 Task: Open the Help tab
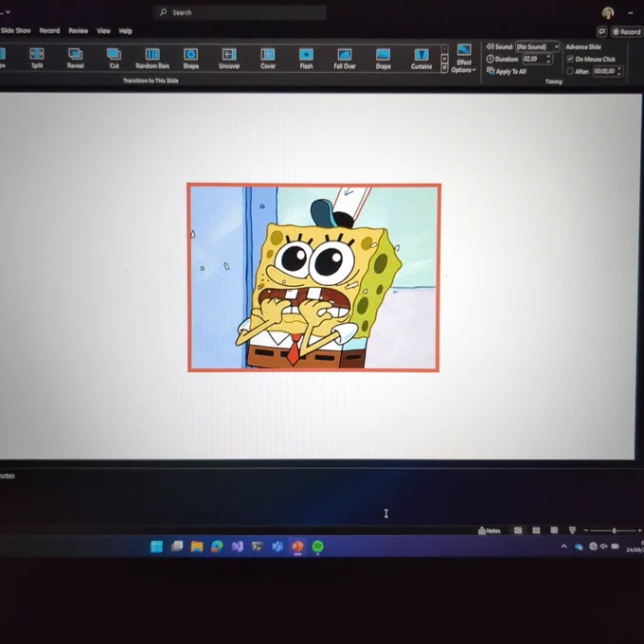click(125, 31)
